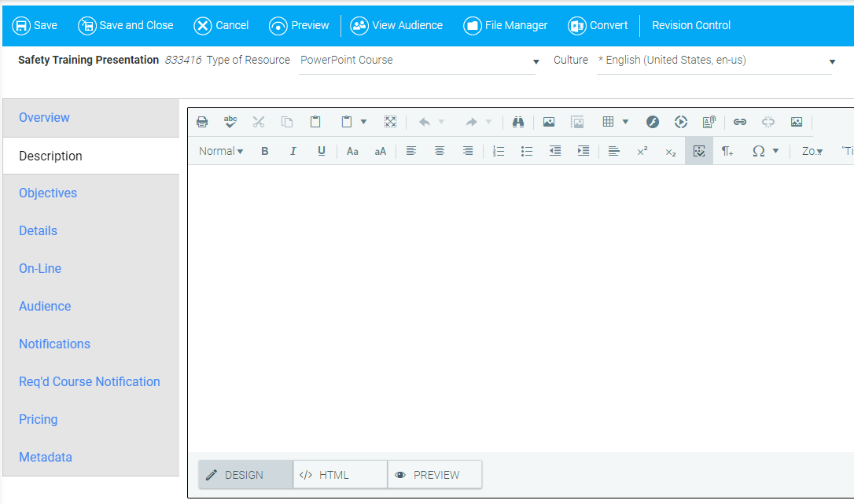Expand the symbol Omega dropdown arrow
Screen dimensions: 854x504
[x=775, y=151]
